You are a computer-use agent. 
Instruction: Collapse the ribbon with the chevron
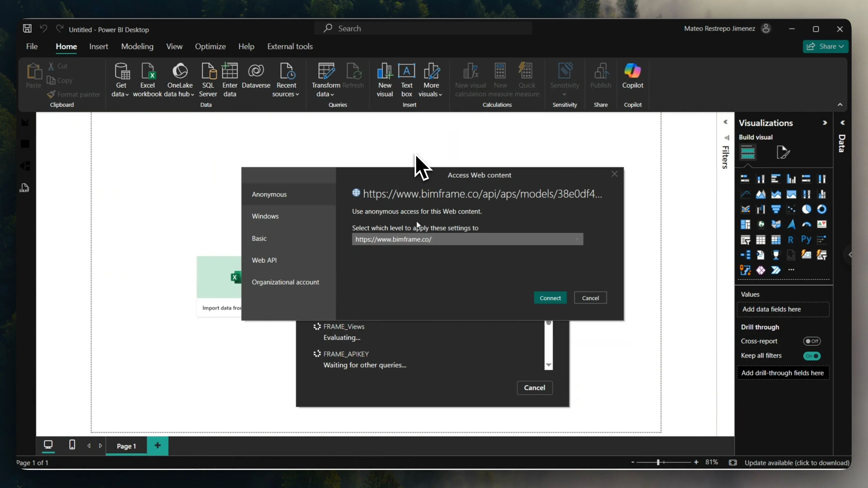(x=840, y=105)
